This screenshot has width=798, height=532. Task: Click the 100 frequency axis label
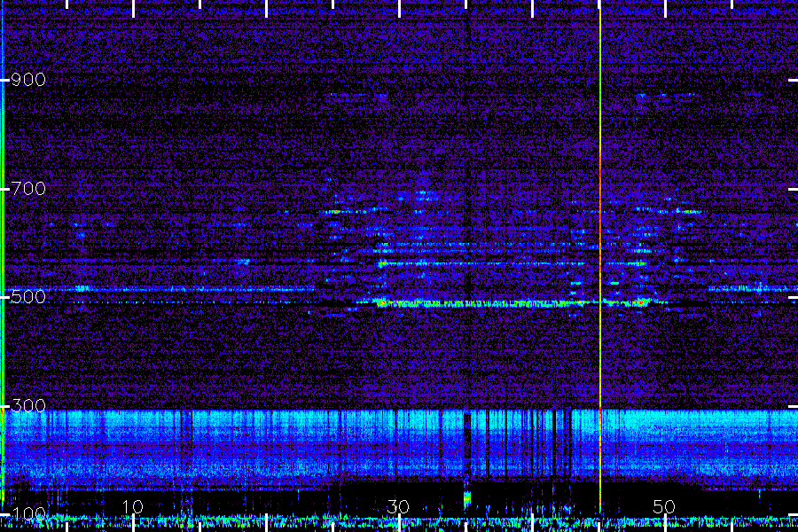28,513
